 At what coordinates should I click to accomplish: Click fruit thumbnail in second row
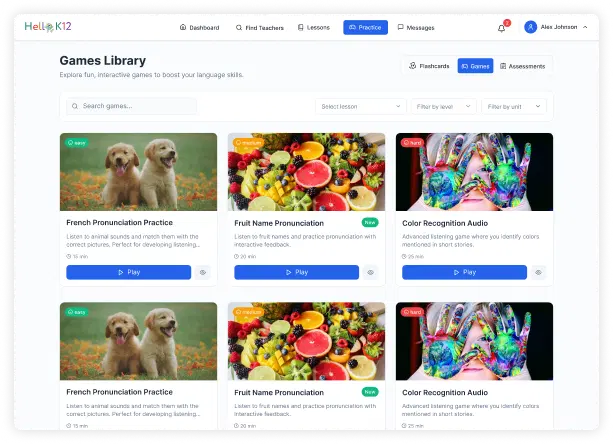[306, 341]
